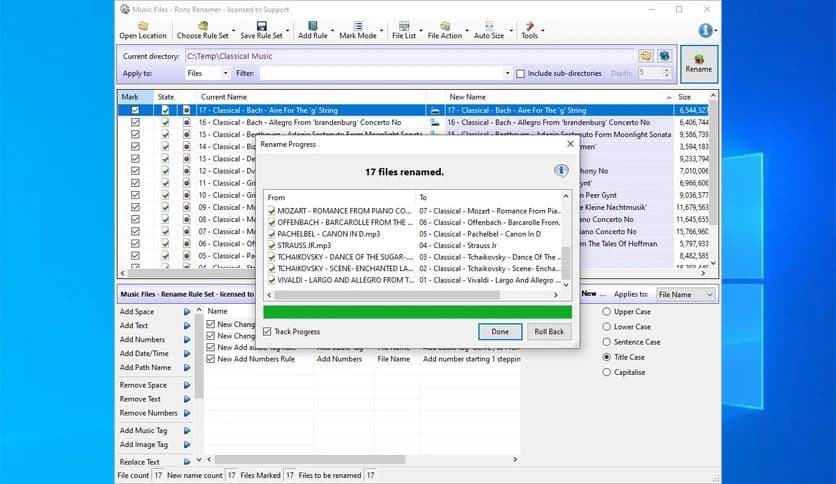Screen dimensions: 836x484
Task: Click Done in Rename Progress dialog
Action: coord(500,332)
